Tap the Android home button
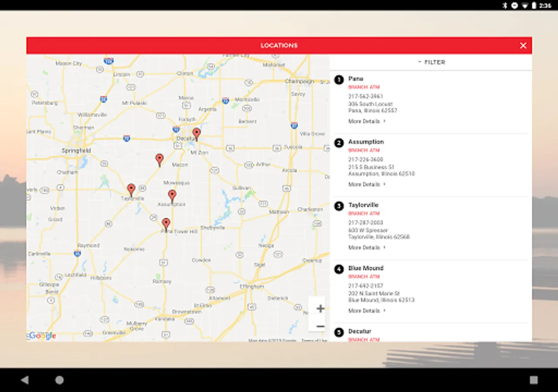Screen dimensions: 558x392 59,380
